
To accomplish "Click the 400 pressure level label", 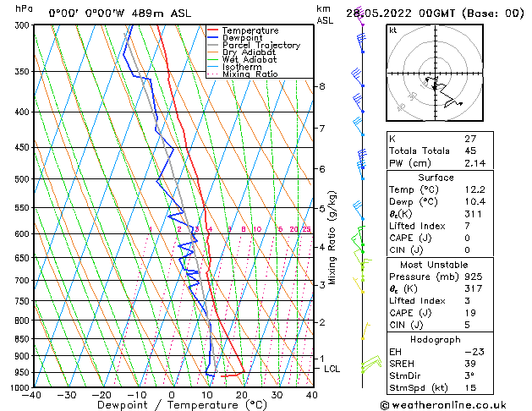I will pyautogui.click(x=24, y=112).
